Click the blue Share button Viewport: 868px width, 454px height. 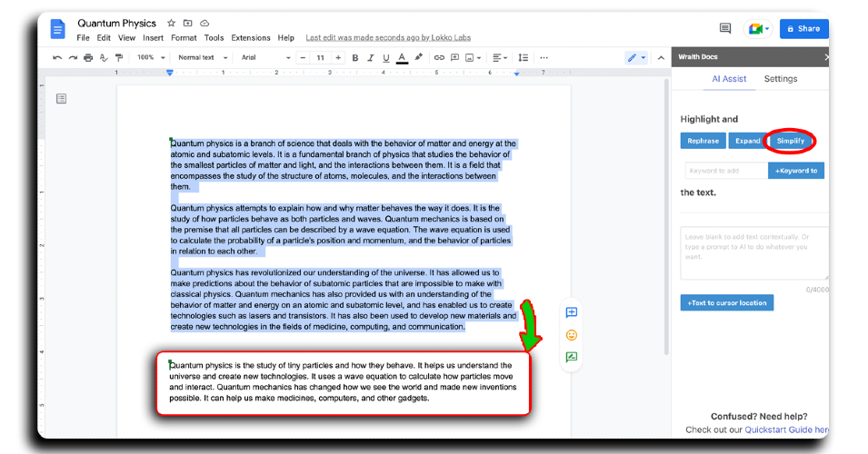tap(803, 29)
